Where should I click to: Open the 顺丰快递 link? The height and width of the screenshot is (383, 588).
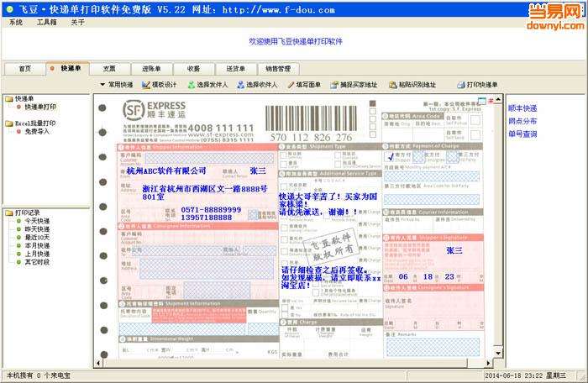click(x=522, y=108)
